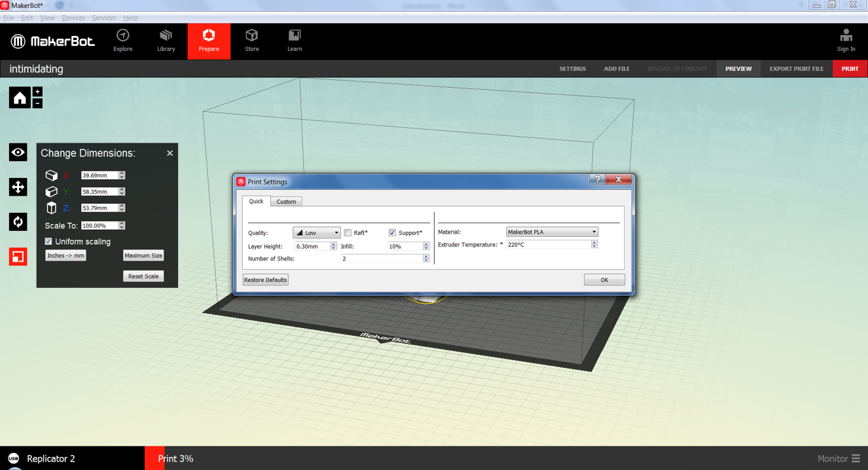
Task: Open the Help menu
Action: [130, 18]
